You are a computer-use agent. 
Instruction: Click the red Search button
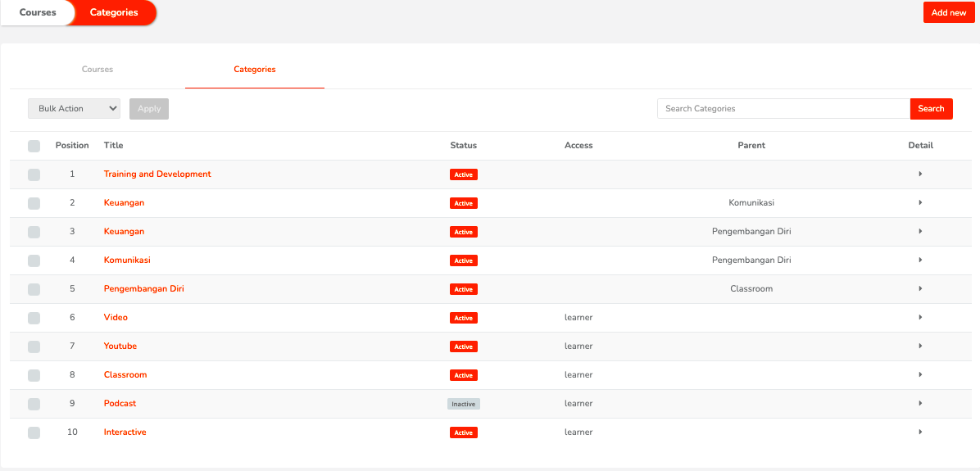[x=932, y=109]
